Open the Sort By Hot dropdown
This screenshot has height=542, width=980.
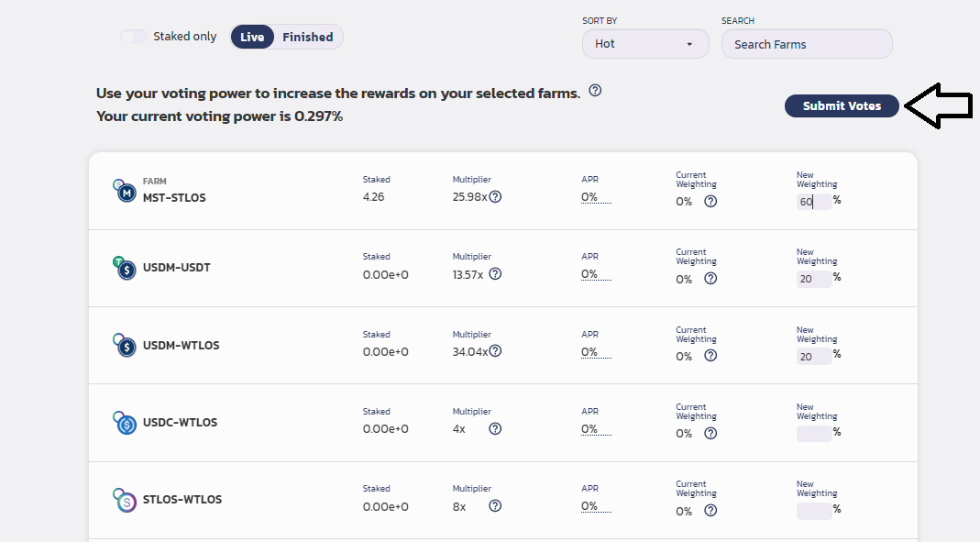(645, 44)
